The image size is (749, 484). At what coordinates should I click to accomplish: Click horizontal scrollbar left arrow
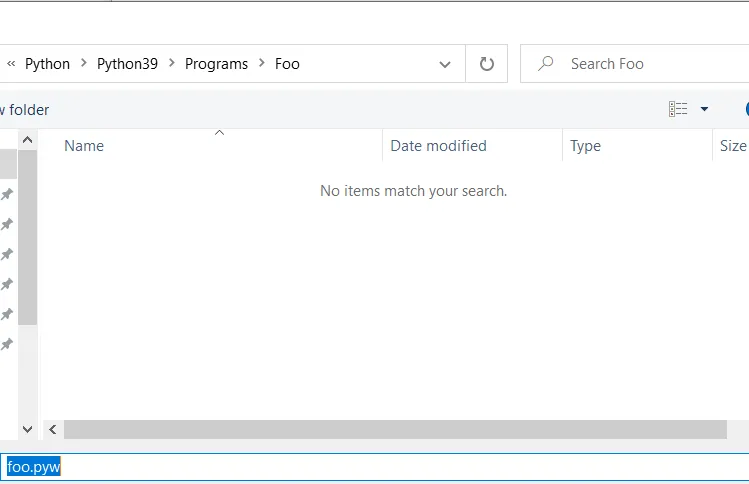click(x=53, y=429)
